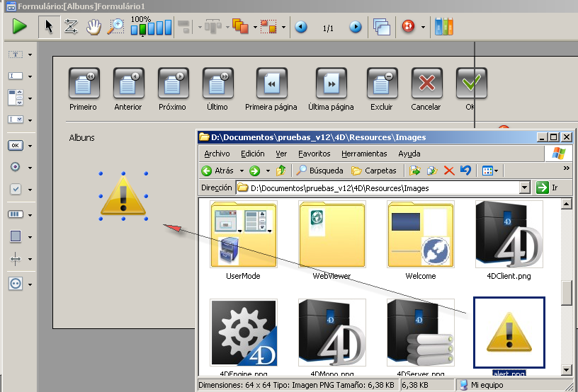Run the form with the green play button
The height and width of the screenshot is (392, 578).
(19, 27)
